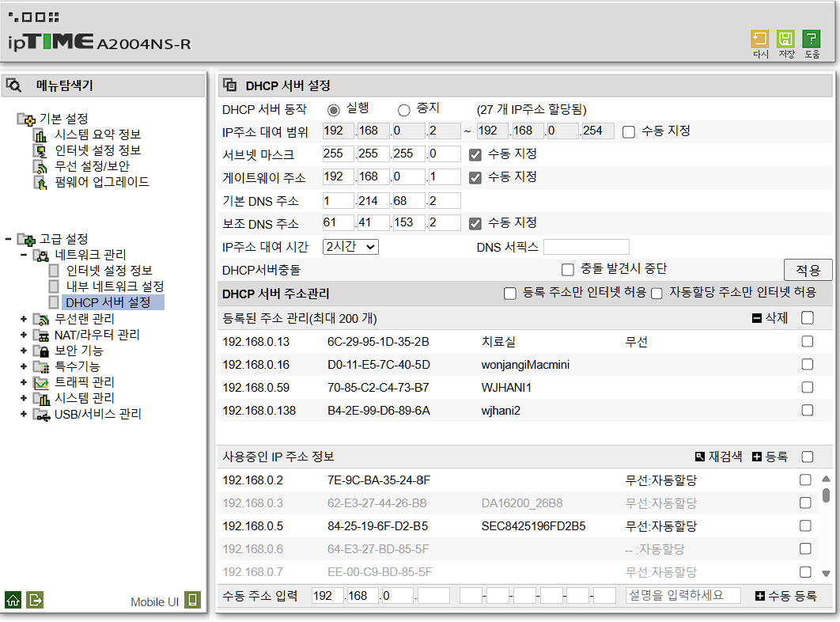840x622 pixels.
Task: Check the box for 192.168.0.13 치료실
Action: pos(808,342)
